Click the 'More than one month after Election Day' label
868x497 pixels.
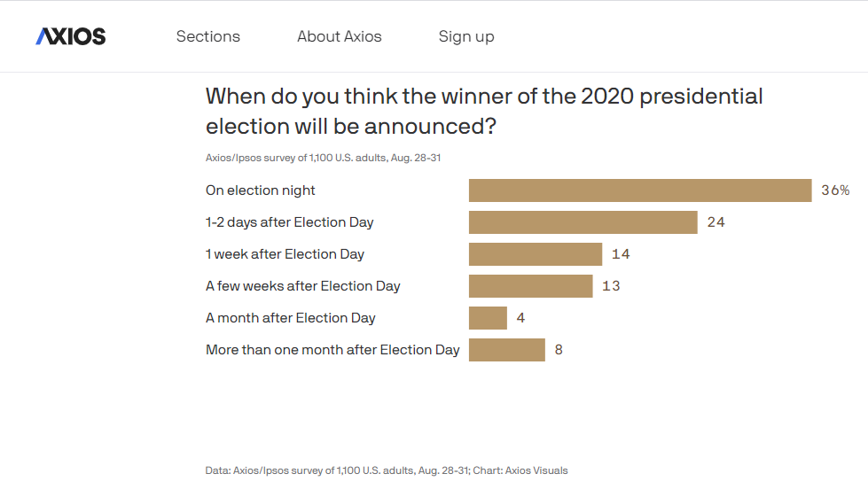[x=332, y=350]
